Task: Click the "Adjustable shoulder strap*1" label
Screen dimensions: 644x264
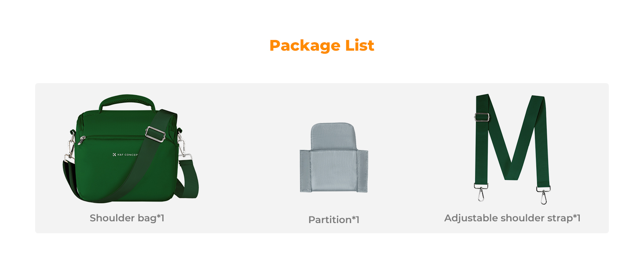Action: pyautogui.click(x=512, y=218)
